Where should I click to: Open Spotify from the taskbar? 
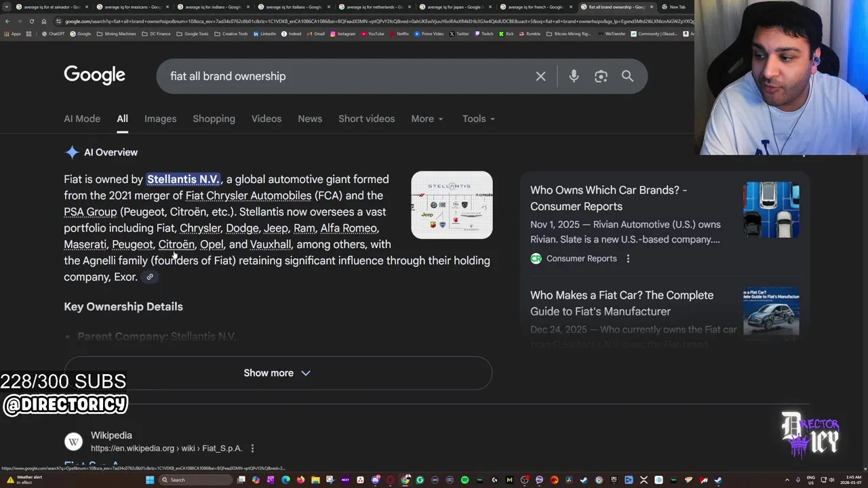[465, 480]
